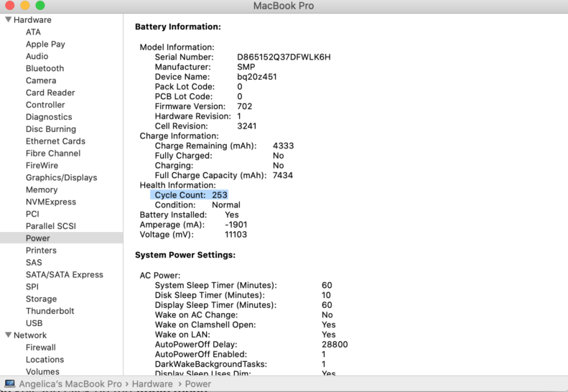Click Voltage value 11103
The image size is (568, 392).
(x=236, y=234)
